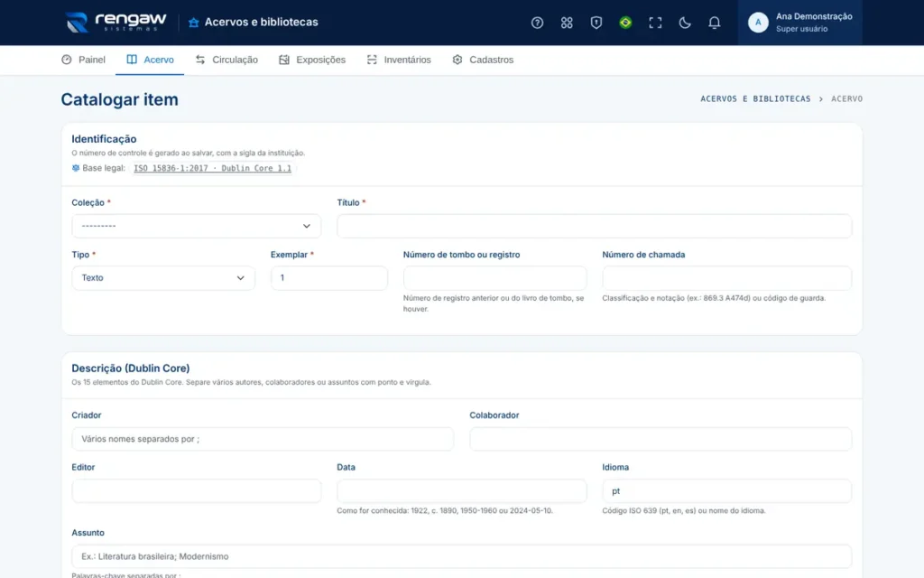Focus the Assunto input field
The width and height of the screenshot is (924, 578).
click(x=461, y=556)
